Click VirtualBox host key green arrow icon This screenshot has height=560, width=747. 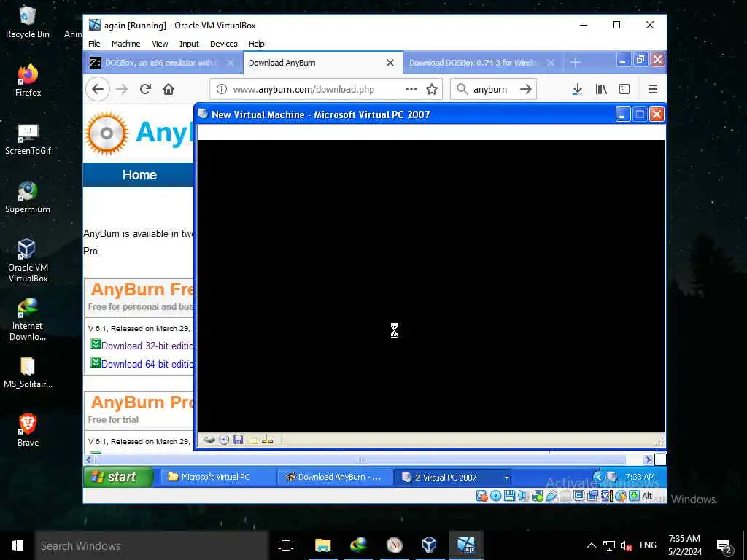pos(634,496)
